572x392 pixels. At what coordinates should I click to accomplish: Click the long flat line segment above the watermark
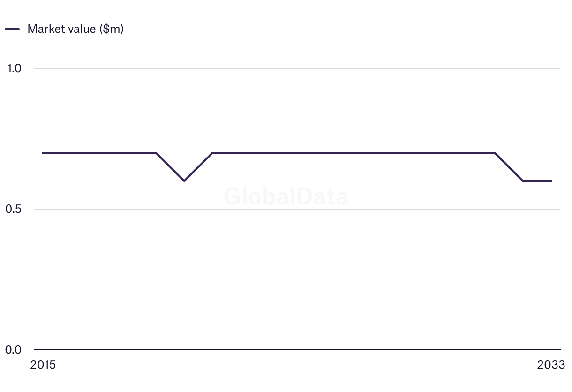click(354, 153)
